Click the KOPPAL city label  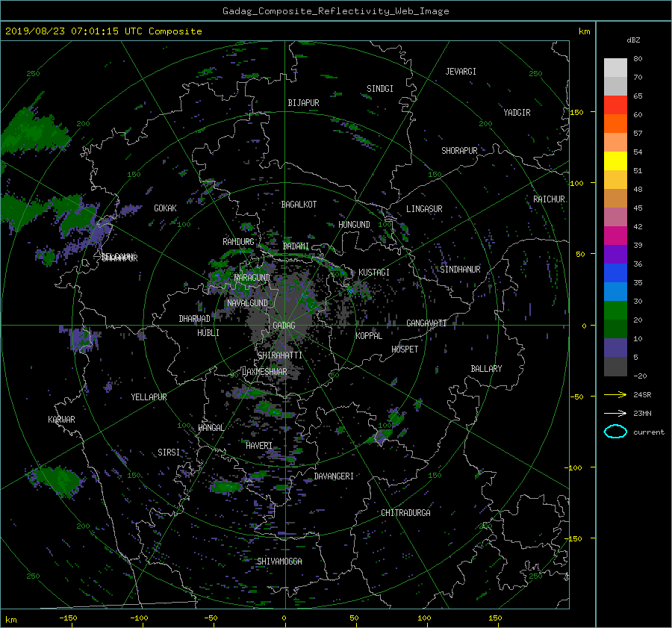(x=369, y=336)
